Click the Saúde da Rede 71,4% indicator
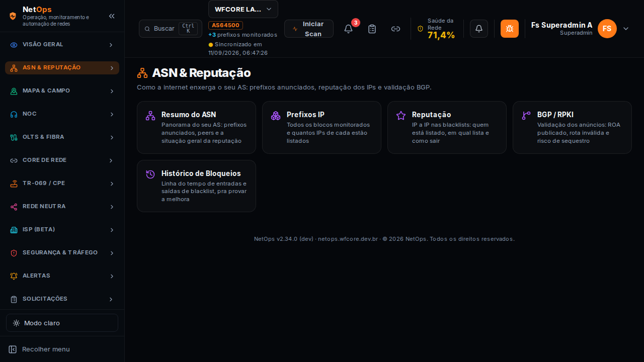Screen dimensions: 644x362 point(436,29)
